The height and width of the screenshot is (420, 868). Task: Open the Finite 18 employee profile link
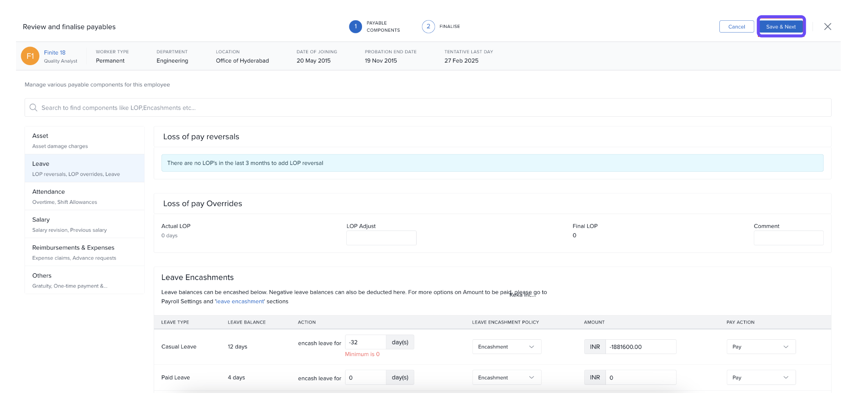click(x=55, y=52)
